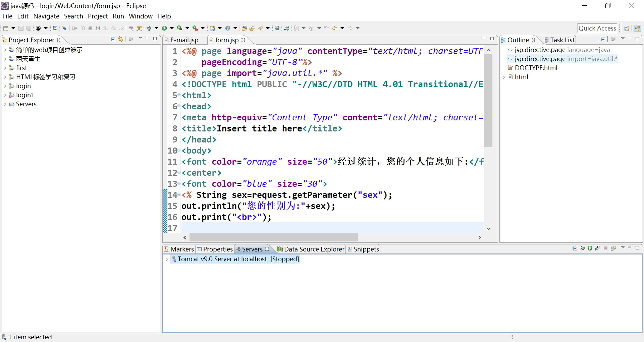This screenshot has height=342, width=644.
Task: Select the DOCTYPE:html outline item
Action: 536,68
